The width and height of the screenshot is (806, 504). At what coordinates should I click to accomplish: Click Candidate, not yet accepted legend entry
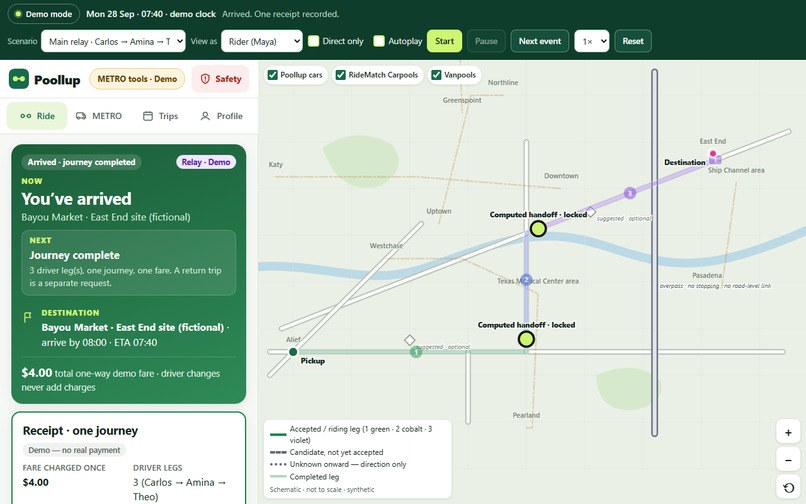[x=326, y=452]
